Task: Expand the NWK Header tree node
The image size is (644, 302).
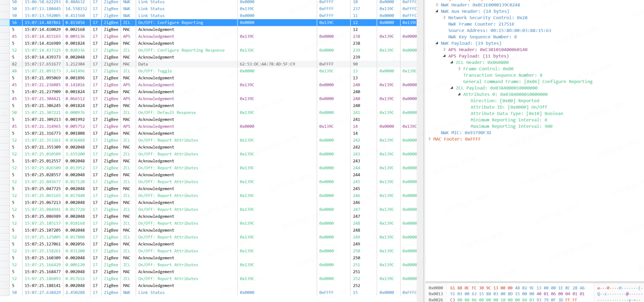Action: pos(437,5)
